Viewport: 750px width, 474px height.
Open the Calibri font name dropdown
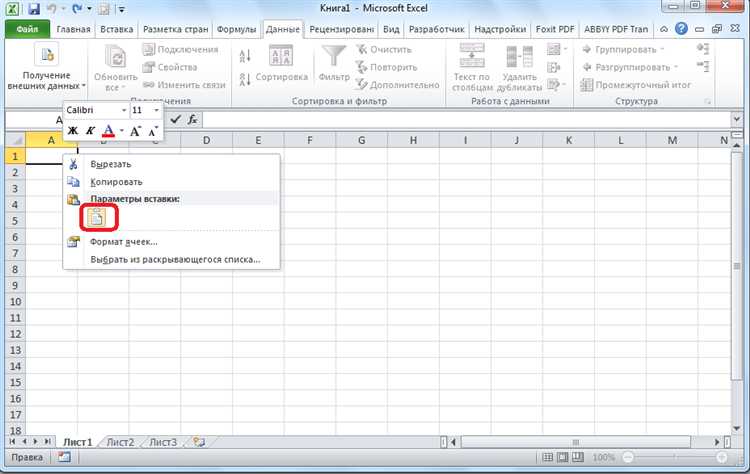point(124,110)
